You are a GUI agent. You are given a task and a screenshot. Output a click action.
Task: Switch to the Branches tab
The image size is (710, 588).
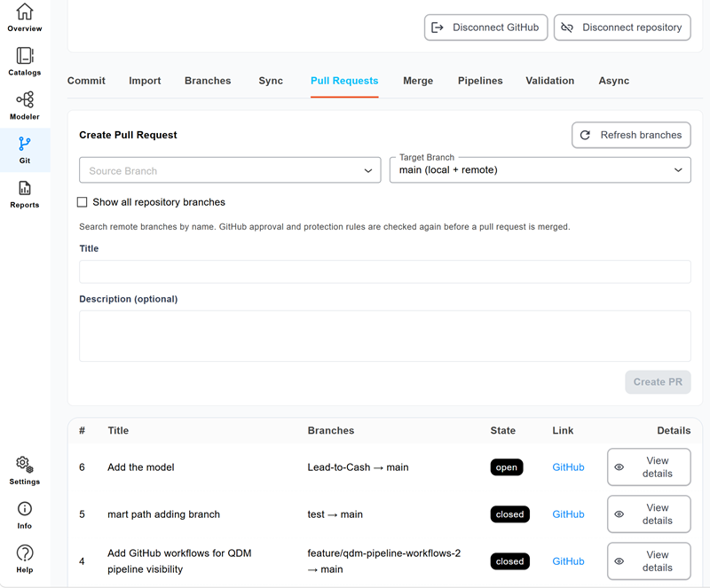click(208, 81)
